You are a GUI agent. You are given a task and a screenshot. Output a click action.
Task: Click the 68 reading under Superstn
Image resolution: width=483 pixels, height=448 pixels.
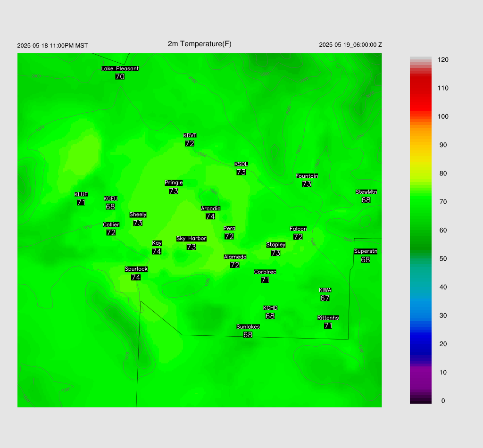pos(366,259)
